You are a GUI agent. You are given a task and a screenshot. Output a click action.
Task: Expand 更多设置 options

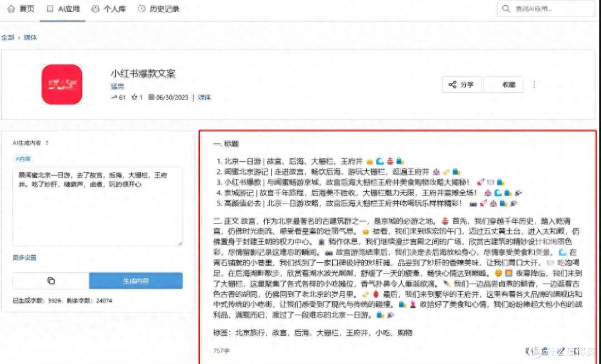click(24, 258)
